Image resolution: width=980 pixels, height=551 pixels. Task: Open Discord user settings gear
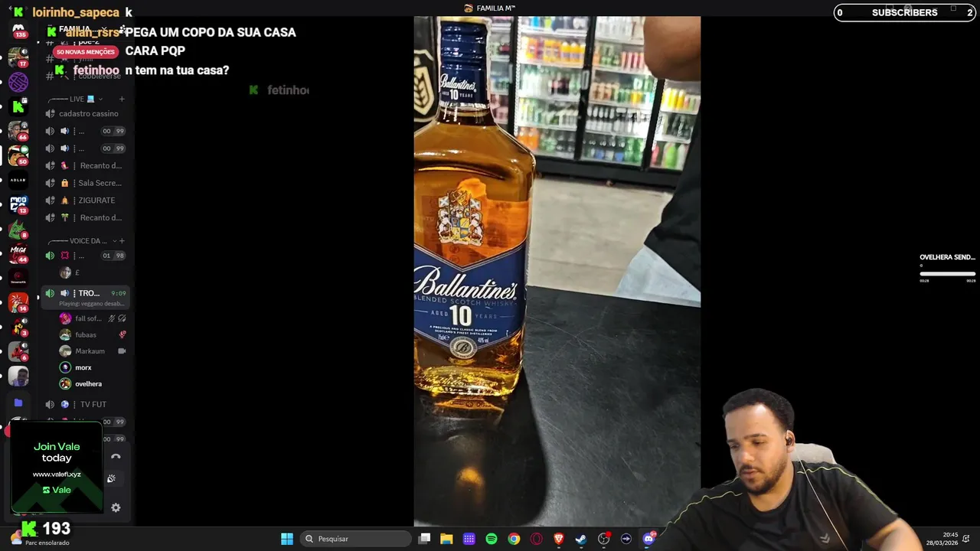tap(116, 507)
